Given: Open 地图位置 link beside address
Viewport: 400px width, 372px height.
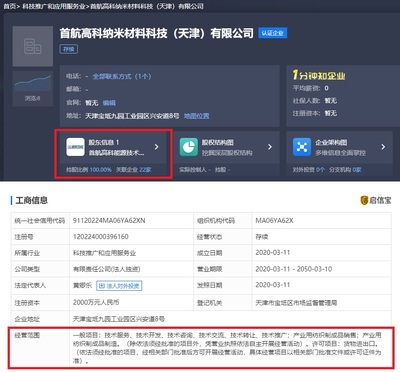Looking at the screenshot, I should [197, 116].
